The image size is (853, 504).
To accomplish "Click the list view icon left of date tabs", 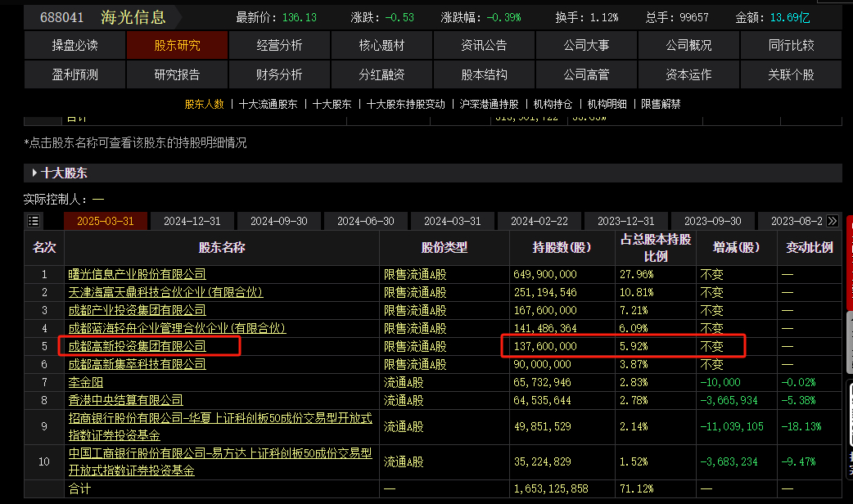I will [34, 221].
